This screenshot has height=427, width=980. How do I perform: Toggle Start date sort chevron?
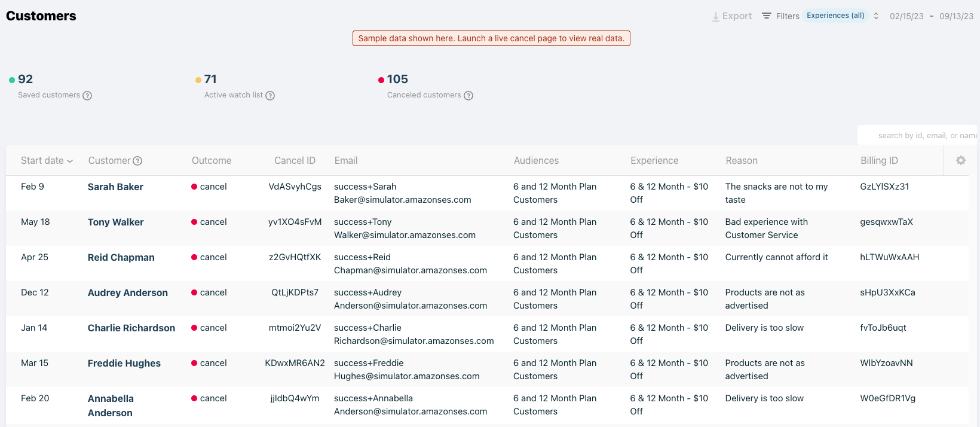70,161
